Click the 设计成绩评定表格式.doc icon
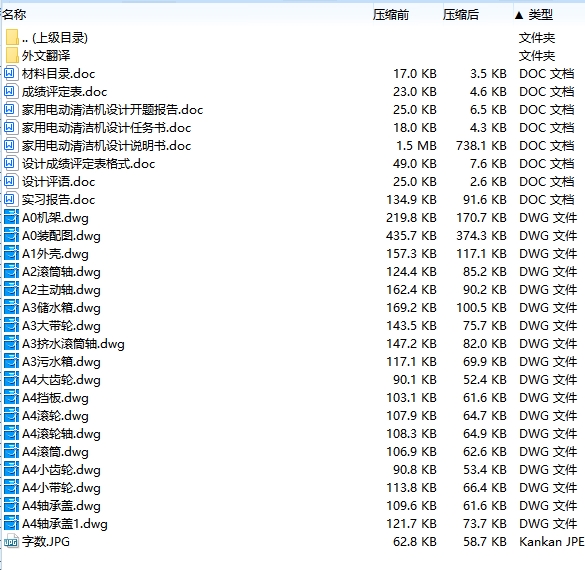585x570 pixels. click(x=10, y=163)
